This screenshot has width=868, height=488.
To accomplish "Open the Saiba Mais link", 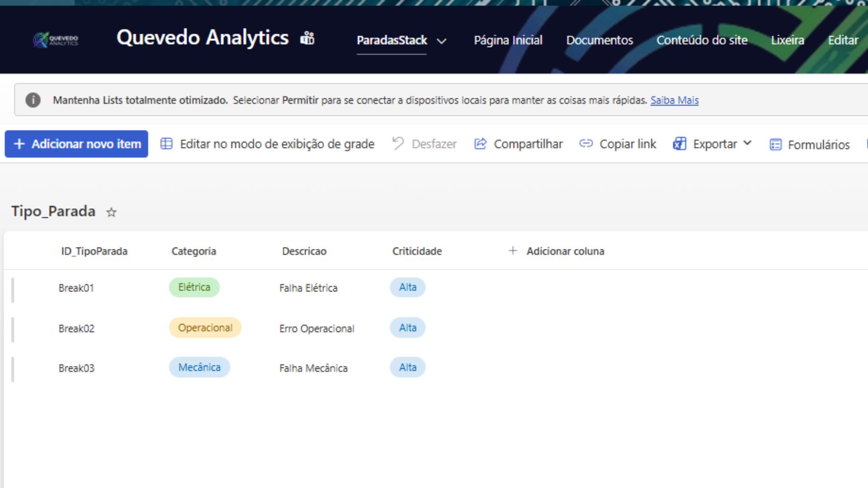I will point(675,100).
